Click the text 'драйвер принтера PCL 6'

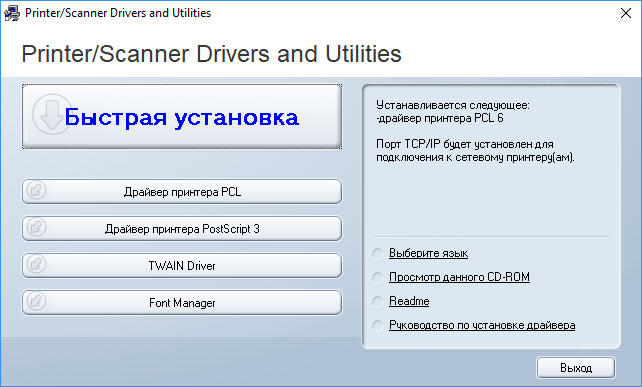click(x=440, y=118)
